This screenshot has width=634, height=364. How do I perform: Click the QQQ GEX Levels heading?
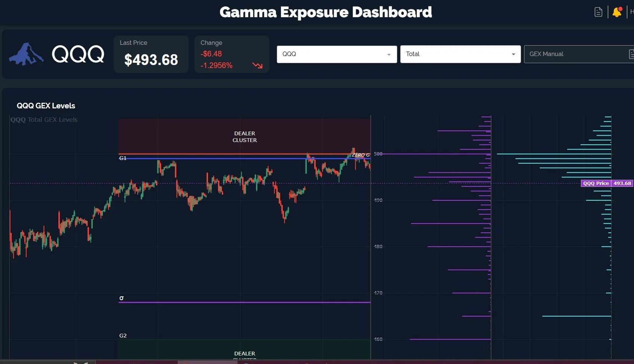[x=46, y=106]
